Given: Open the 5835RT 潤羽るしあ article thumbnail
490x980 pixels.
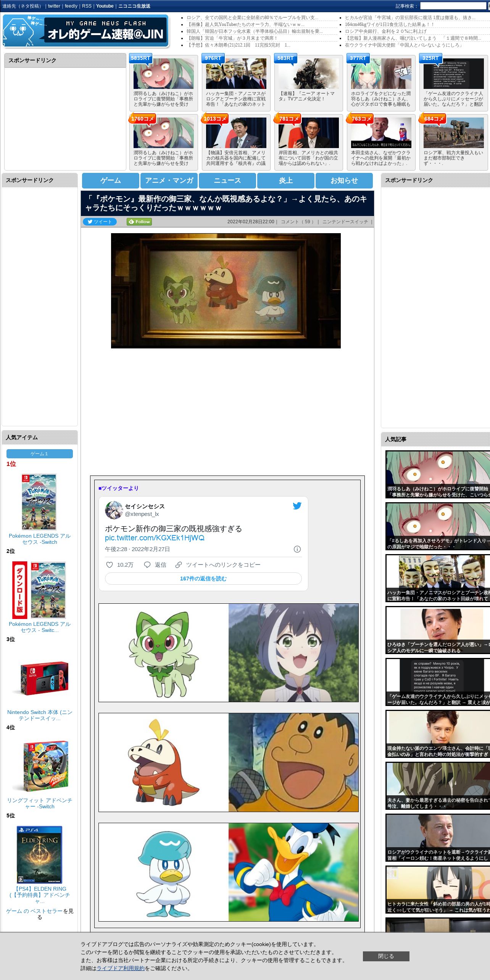Looking at the screenshot, I should (164, 74).
